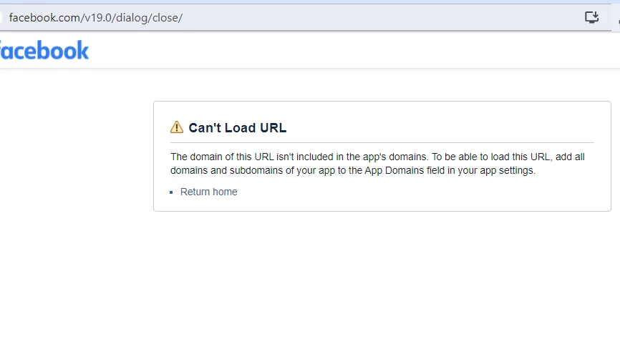Open the Return home link
Image resolution: width=620 pixels, height=364 pixels.
coord(208,192)
